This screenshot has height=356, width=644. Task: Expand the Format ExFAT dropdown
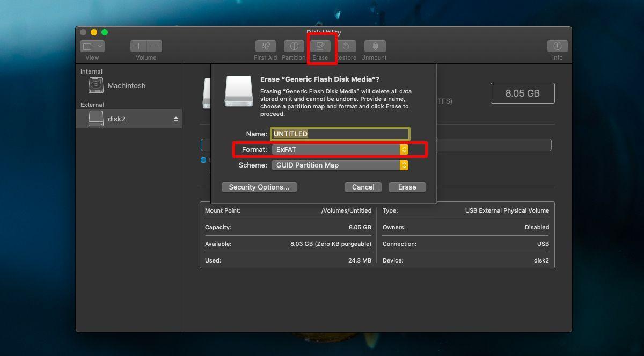click(x=340, y=150)
